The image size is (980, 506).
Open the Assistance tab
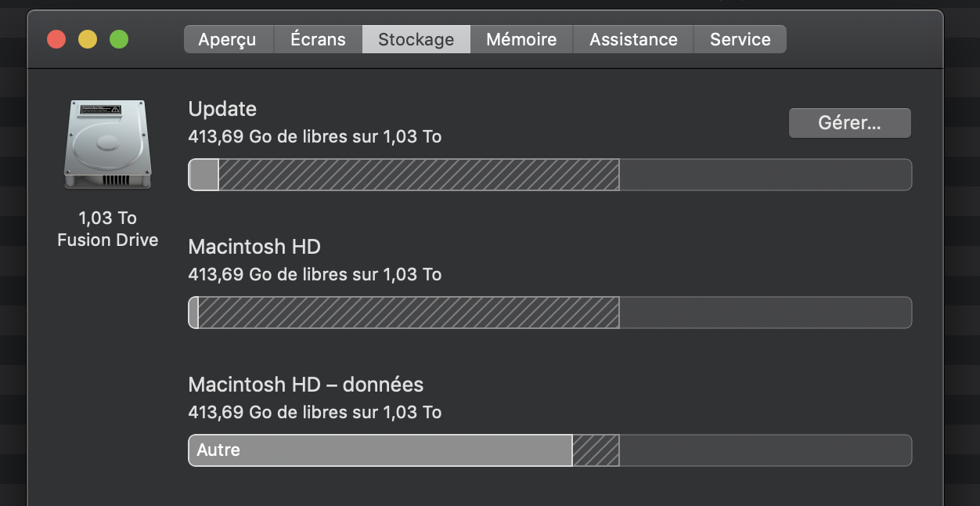click(x=633, y=39)
